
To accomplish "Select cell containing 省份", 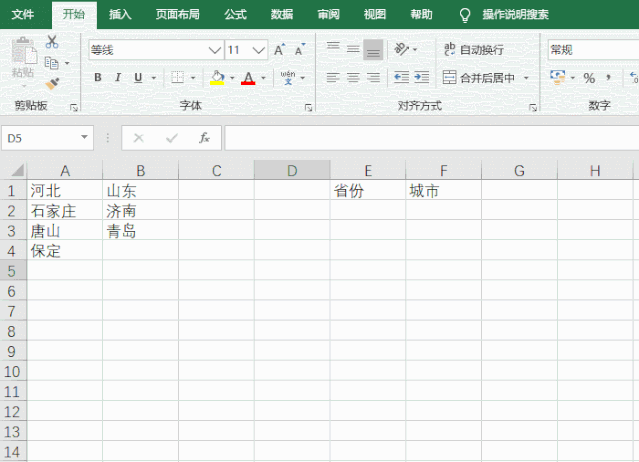I will click(x=368, y=190).
